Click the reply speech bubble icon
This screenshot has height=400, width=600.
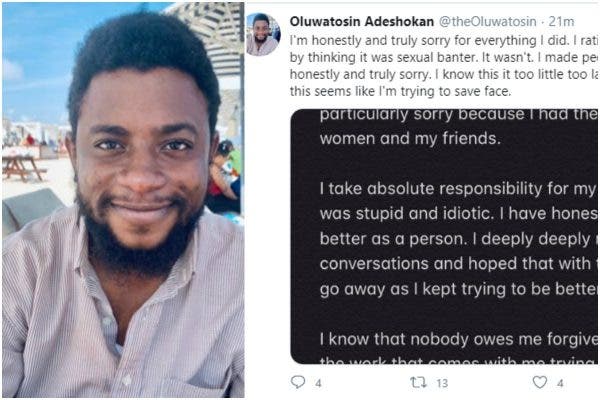point(297,382)
